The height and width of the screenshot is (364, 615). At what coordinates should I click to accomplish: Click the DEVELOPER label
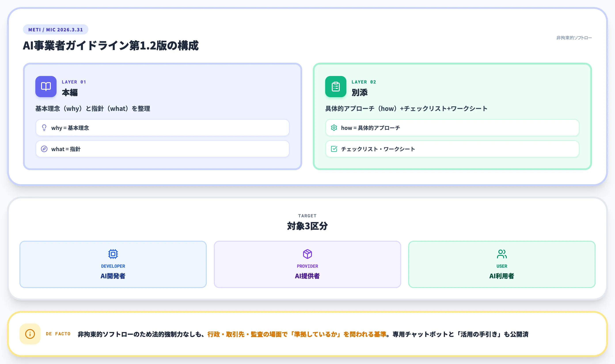pyautogui.click(x=113, y=266)
